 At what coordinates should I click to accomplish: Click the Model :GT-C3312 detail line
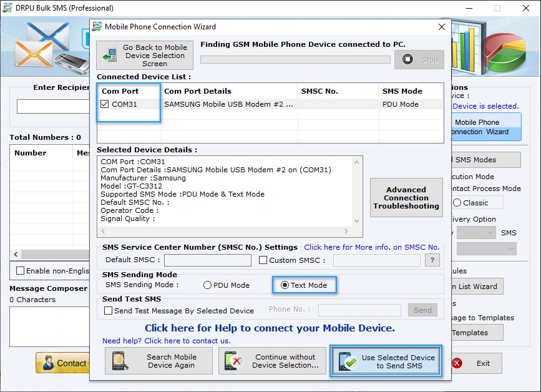pos(131,186)
